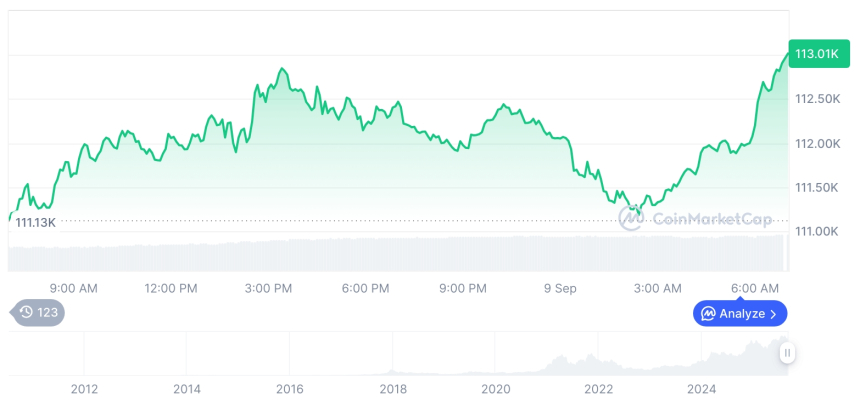This screenshot has width=860, height=401.
Task: Click the history clock icon
Action: [26, 312]
